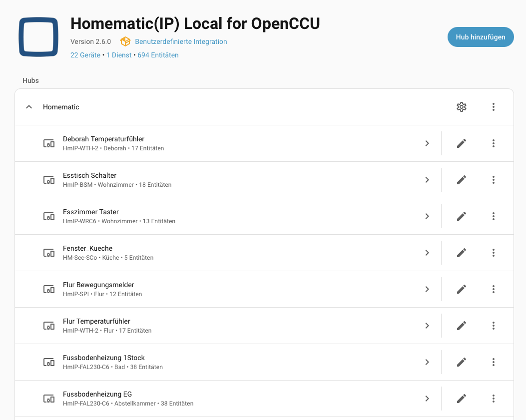Open Flur Bewegungsmelder three-dot menu

click(494, 289)
